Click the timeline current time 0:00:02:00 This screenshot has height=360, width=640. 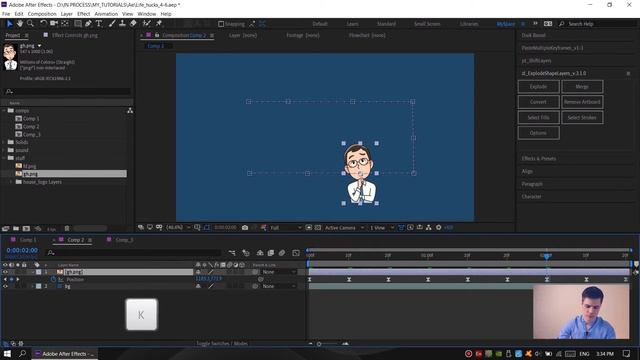(x=22, y=250)
